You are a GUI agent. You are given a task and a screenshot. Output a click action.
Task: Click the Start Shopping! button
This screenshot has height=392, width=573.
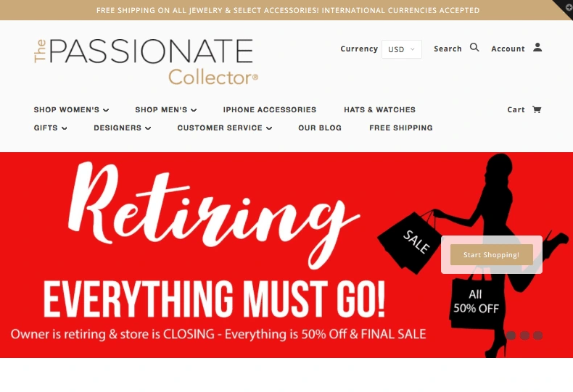(x=492, y=255)
